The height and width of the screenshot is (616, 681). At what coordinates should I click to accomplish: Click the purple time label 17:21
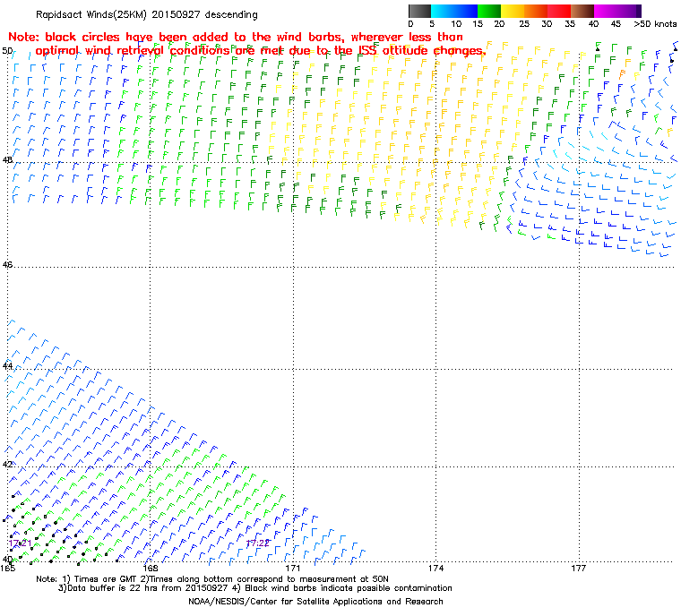point(20,543)
